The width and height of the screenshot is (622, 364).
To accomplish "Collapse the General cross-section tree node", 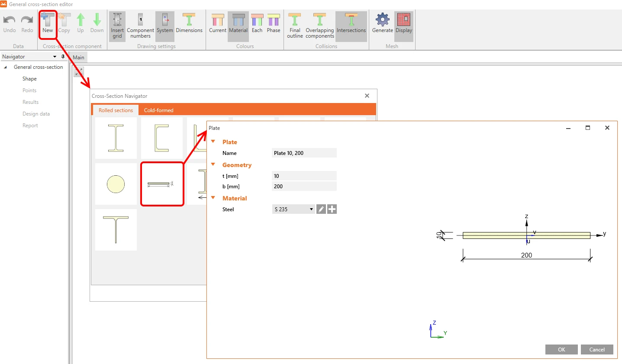I will (x=5, y=67).
